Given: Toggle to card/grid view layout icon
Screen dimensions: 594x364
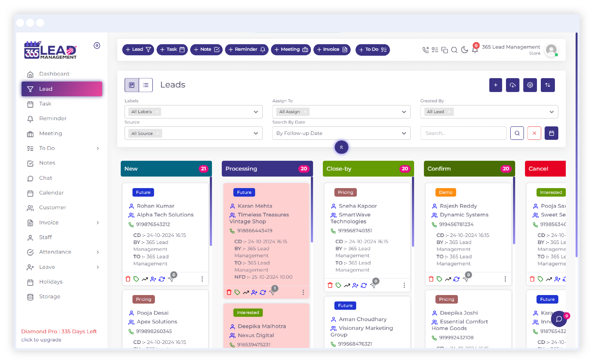Looking at the screenshot, I should 132,85.
